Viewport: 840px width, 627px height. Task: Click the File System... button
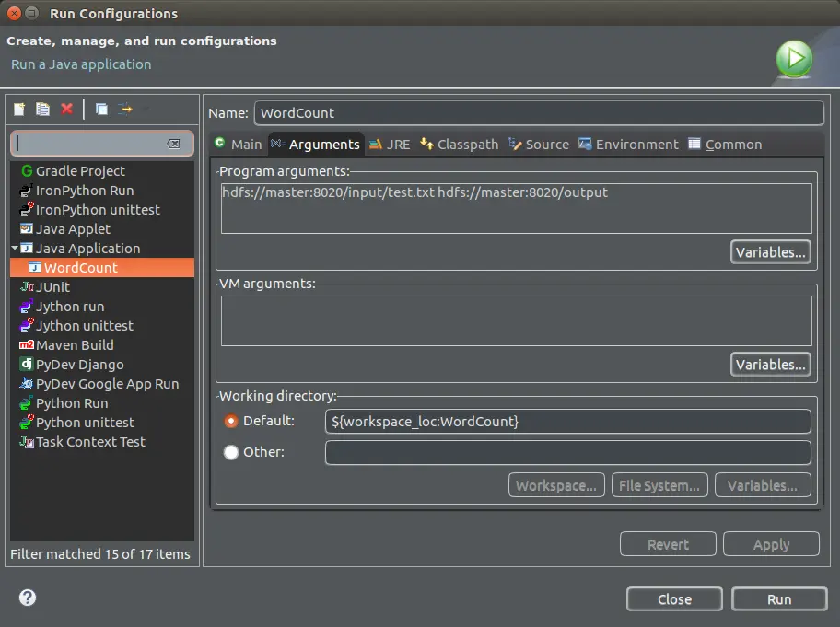[x=659, y=485]
